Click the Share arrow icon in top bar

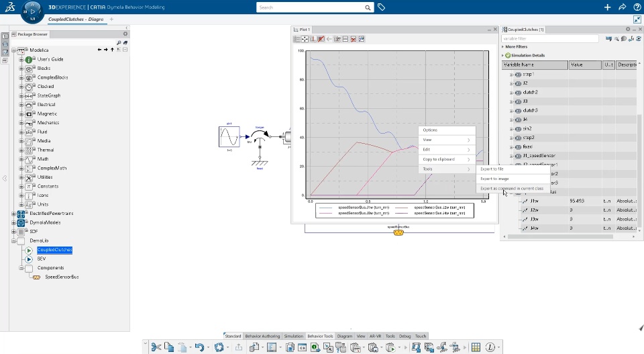tap(623, 7)
